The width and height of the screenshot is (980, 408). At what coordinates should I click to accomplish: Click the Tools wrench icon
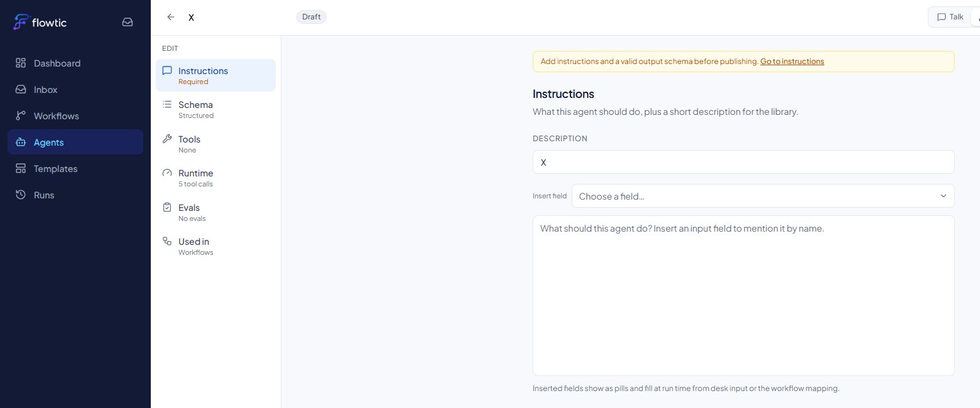click(167, 139)
